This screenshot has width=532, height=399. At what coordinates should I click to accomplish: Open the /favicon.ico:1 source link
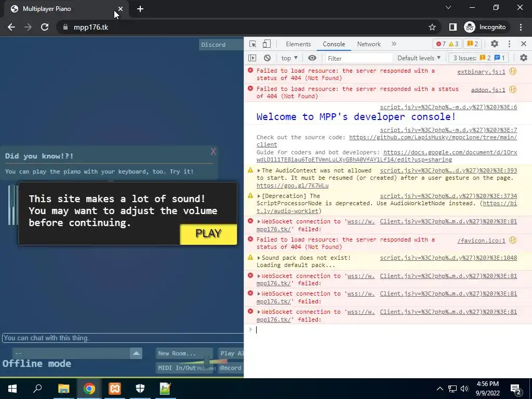(481, 241)
